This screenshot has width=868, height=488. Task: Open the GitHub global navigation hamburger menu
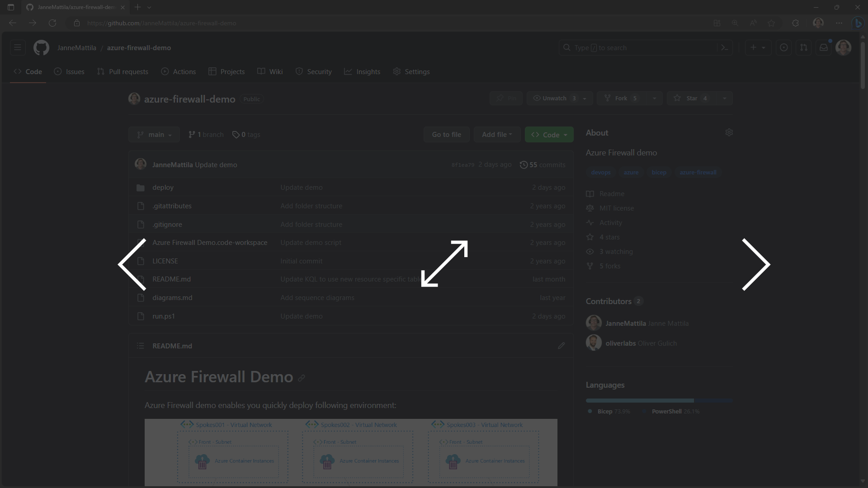pos(18,47)
